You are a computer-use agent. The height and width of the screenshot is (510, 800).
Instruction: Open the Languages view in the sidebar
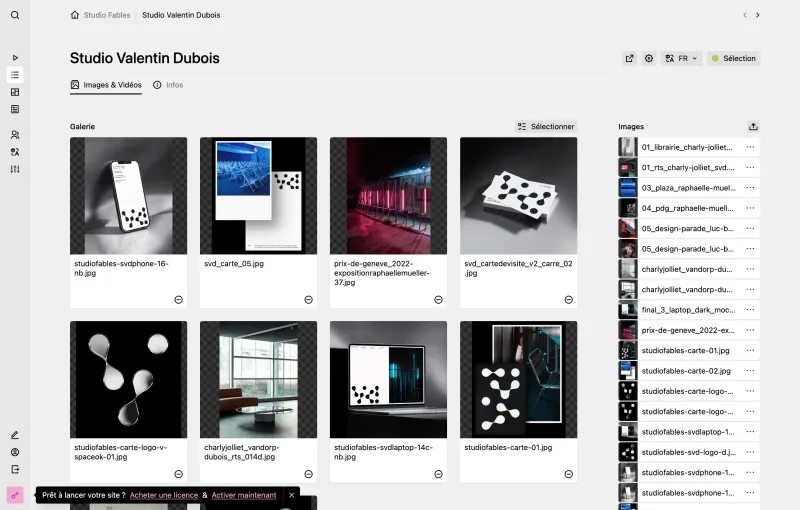coord(15,152)
